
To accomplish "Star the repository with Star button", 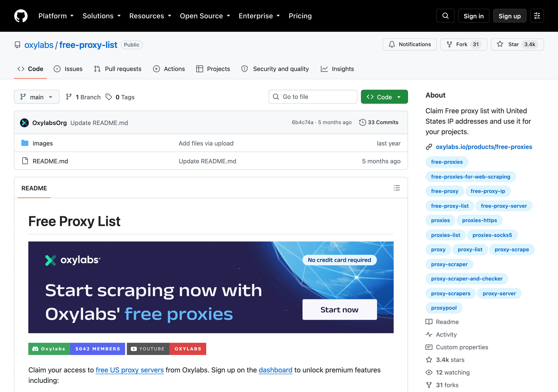I will (517, 44).
